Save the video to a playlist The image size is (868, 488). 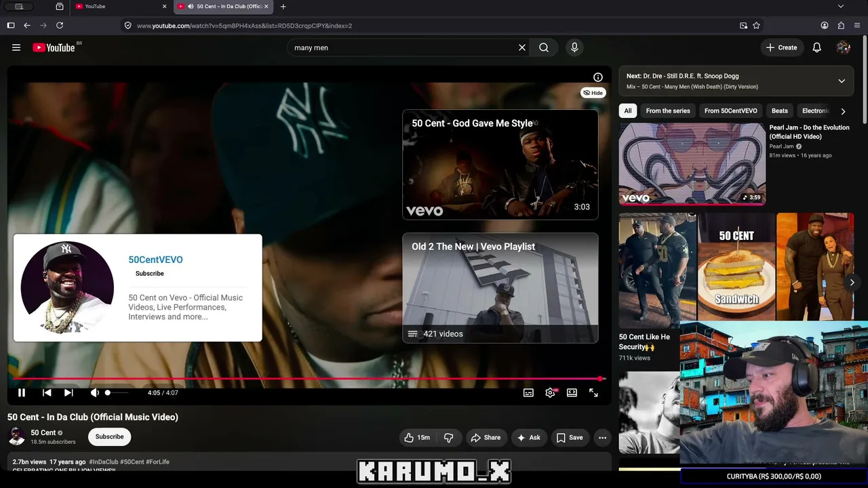(570, 438)
